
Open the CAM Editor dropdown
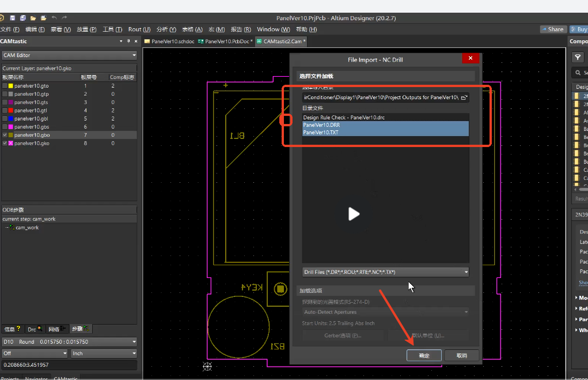tap(69, 55)
